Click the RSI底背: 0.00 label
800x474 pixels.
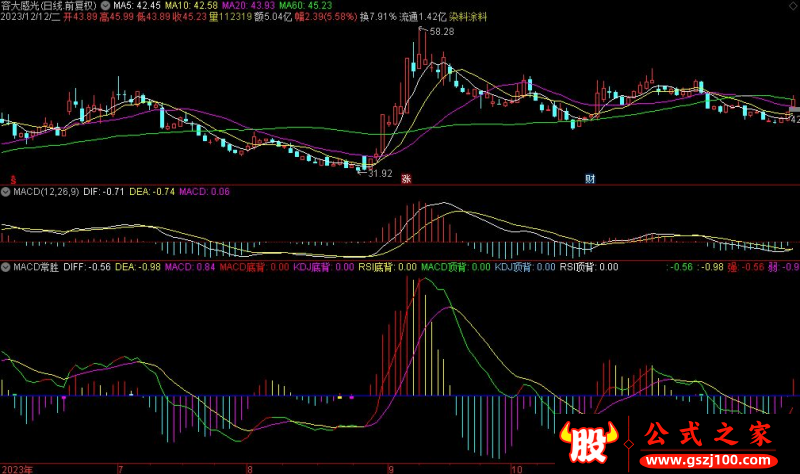387,267
